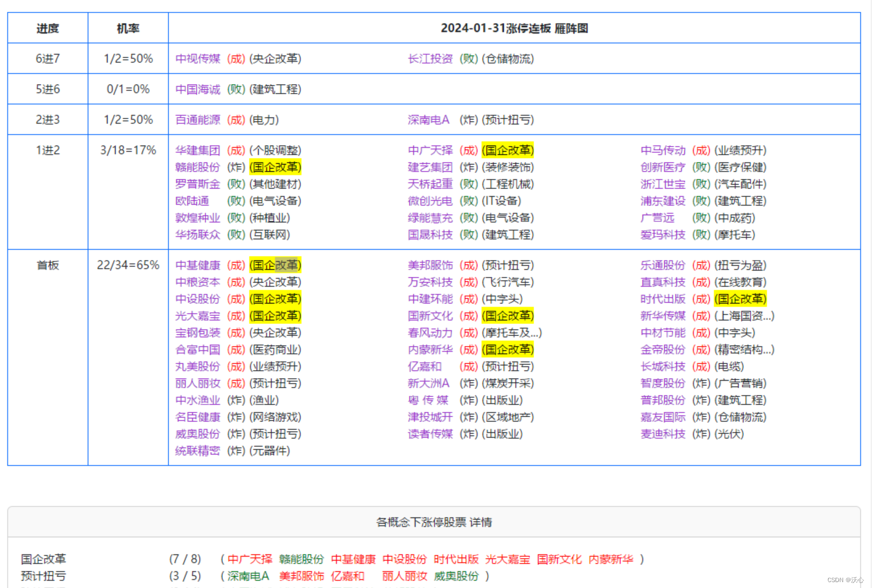Click 中基健康 in the 首板 row
This screenshot has height=588, width=872.
(198, 265)
